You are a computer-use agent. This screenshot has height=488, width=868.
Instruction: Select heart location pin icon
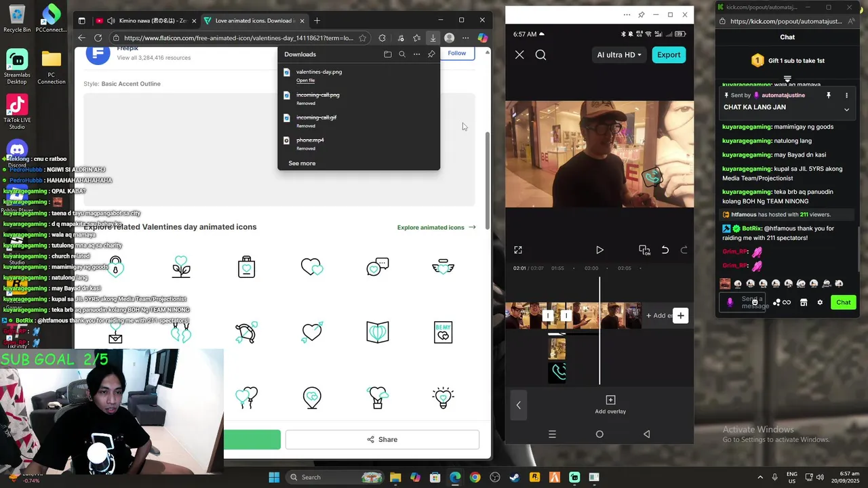tap(312, 398)
